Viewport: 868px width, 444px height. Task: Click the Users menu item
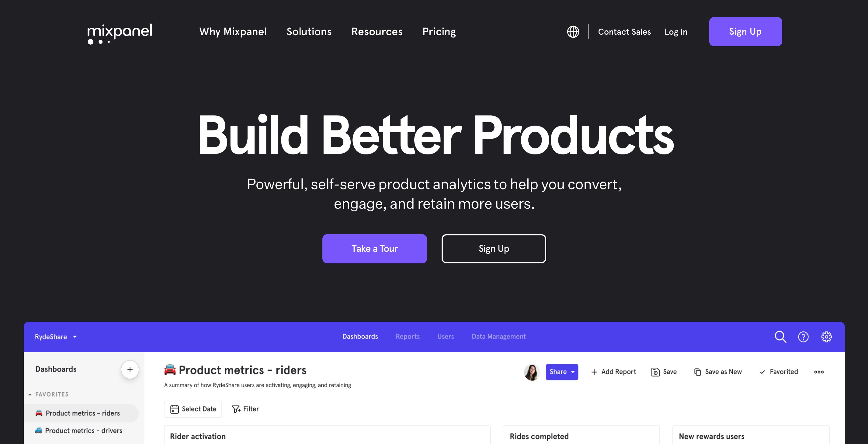pos(446,336)
